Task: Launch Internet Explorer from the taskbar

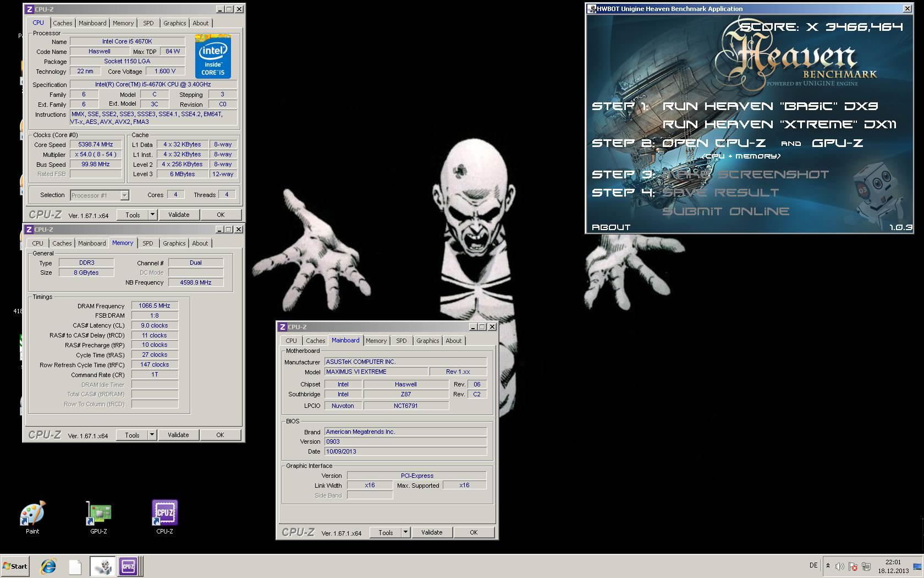Action: coord(48,566)
